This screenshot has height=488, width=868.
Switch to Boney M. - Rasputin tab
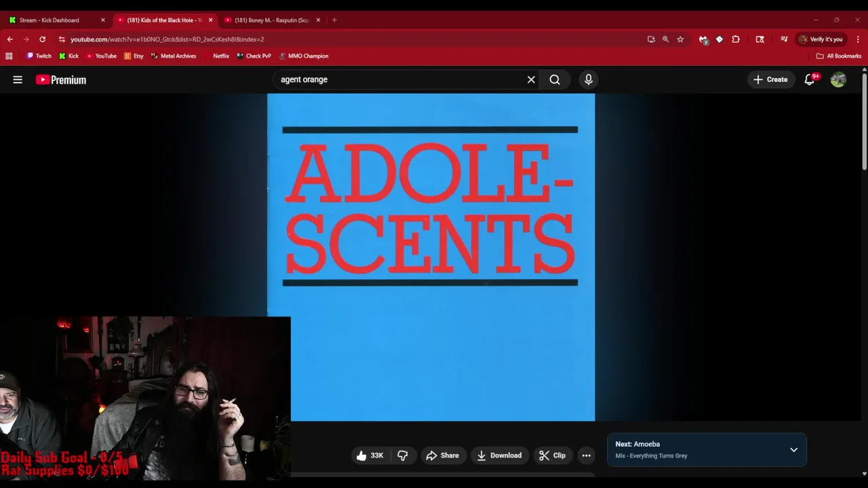[x=271, y=20]
